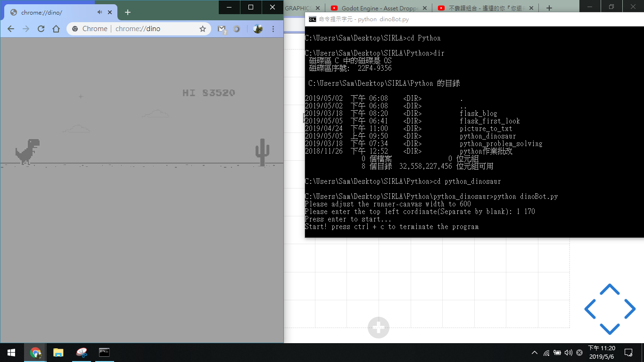Select the chrome://dino/ tab
This screenshot has width=644, height=362.
click(x=61, y=12)
